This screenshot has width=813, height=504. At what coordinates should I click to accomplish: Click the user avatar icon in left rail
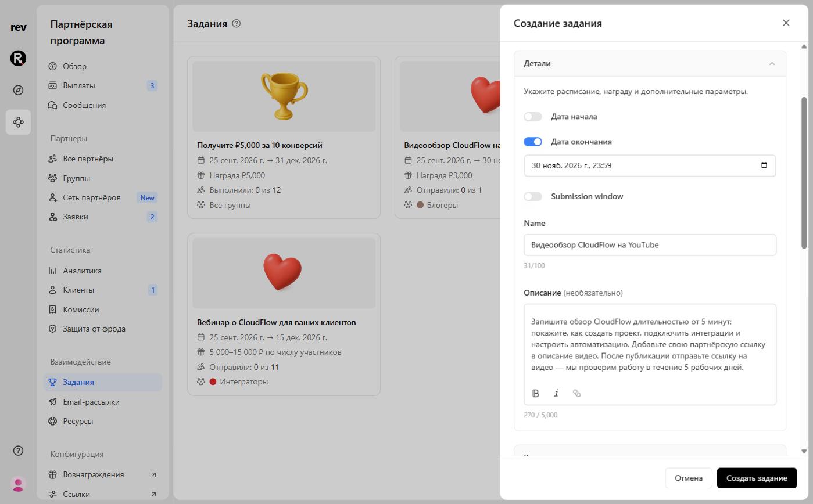point(18,484)
